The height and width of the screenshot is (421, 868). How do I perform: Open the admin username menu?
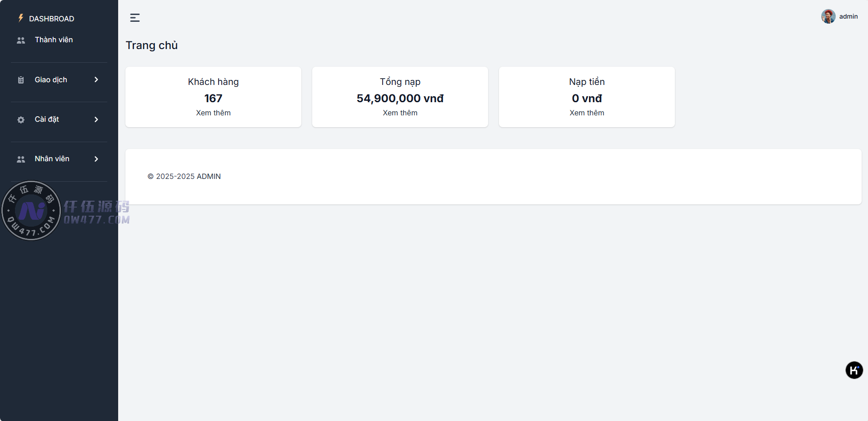click(x=848, y=16)
